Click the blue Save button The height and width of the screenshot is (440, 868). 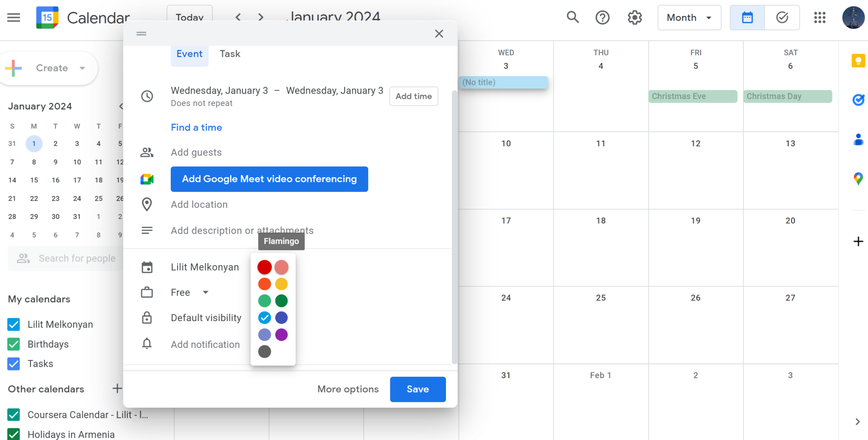(417, 389)
